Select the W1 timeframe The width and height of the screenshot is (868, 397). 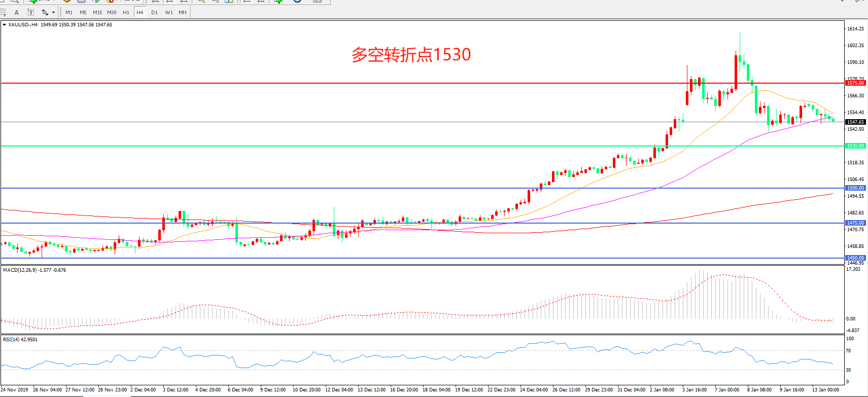tap(168, 12)
